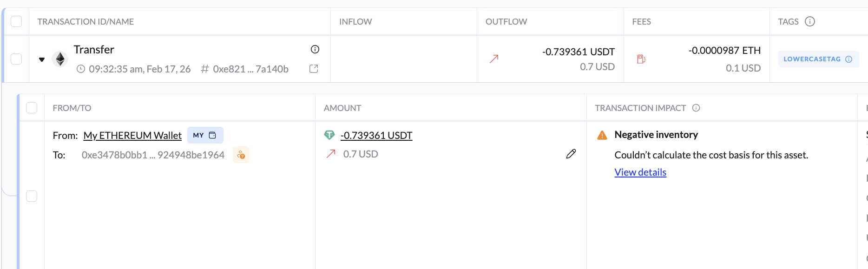Open the My ETHEREUM Wallet link
Image resolution: width=868 pixels, height=269 pixels.
click(x=132, y=136)
